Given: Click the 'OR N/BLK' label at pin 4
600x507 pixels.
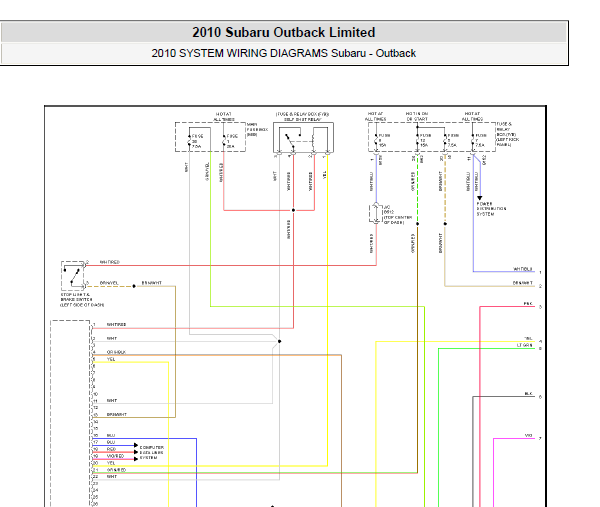Looking at the screenshot, I should click(x=116, y=352).
